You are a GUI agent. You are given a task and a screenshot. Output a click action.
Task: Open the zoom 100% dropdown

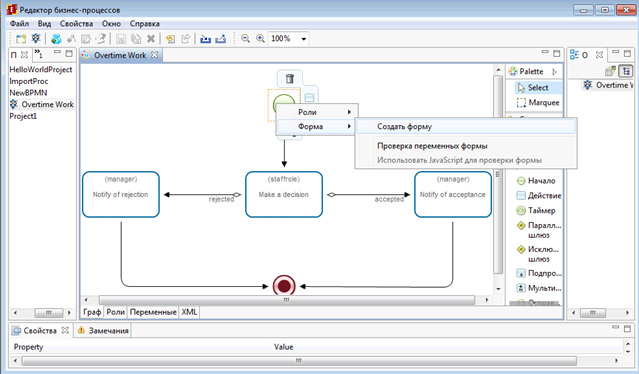point(304,39)
